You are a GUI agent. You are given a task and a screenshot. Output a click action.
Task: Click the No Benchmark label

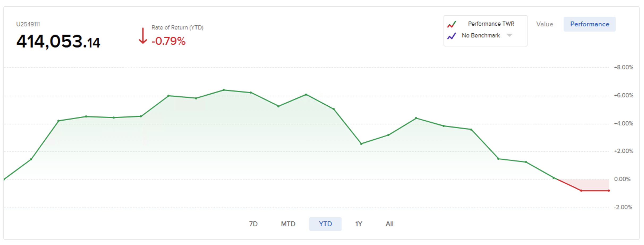(x=481, y=36)
